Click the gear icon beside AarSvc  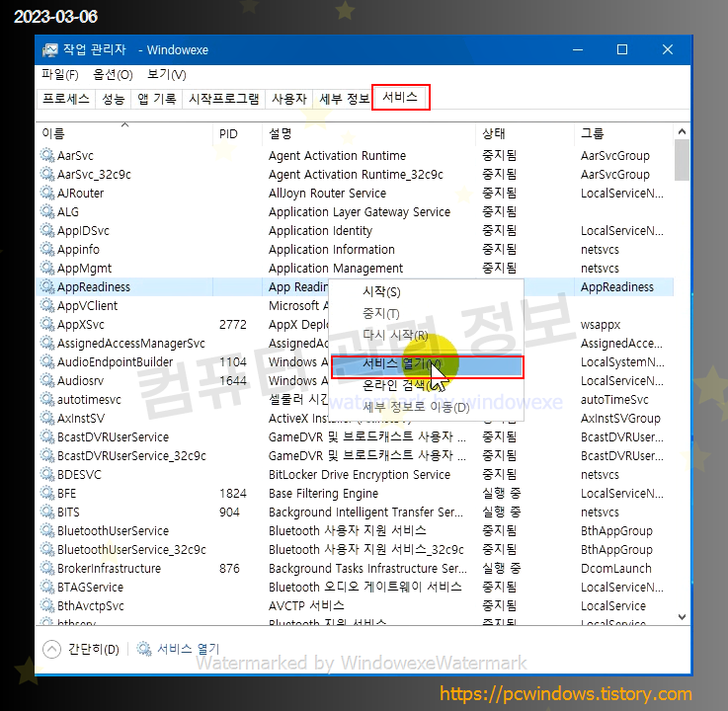click(46, 155)
